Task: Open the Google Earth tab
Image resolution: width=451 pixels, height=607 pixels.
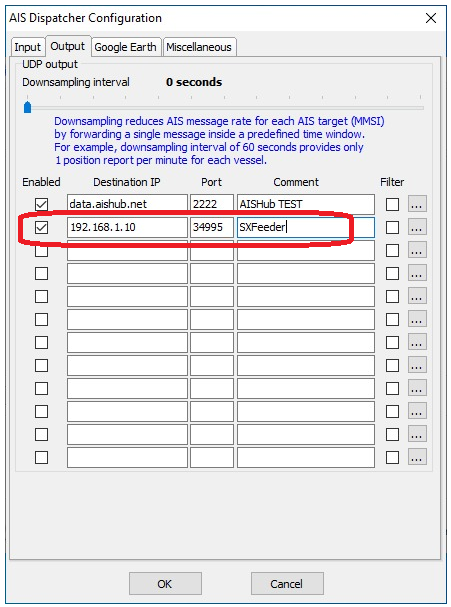Action: point(125,47)
